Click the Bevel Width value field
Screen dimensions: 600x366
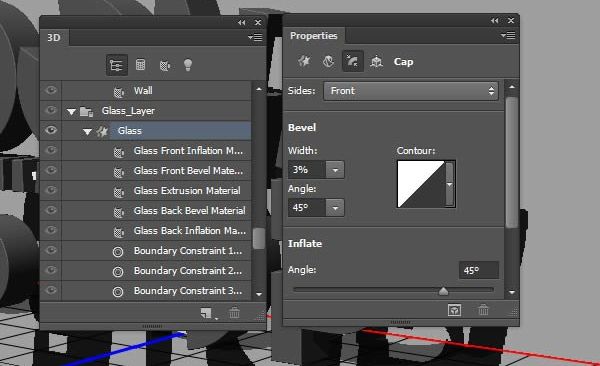click(x=307, y=170)
